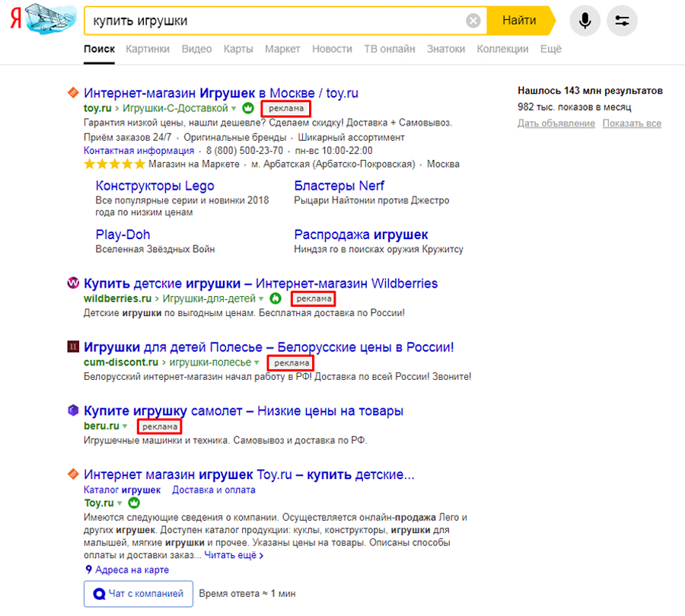Expand the dropdown arrow after Игрушки-для-детей

[261, 299]
